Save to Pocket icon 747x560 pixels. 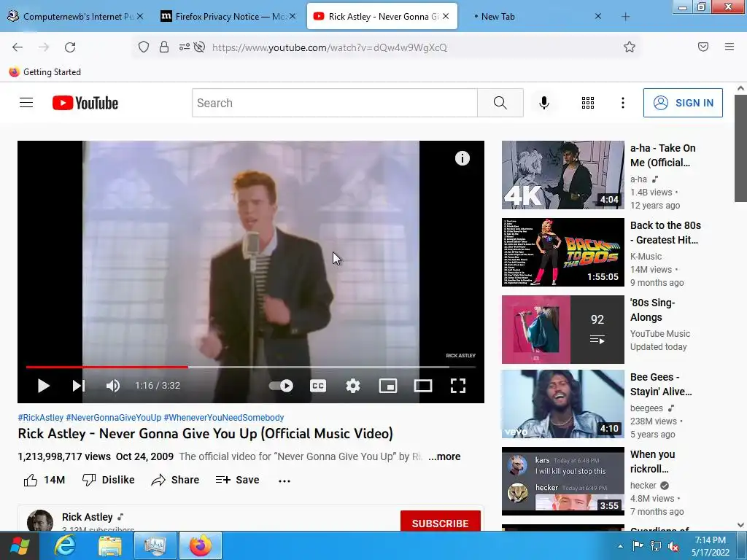pos(703,47)
